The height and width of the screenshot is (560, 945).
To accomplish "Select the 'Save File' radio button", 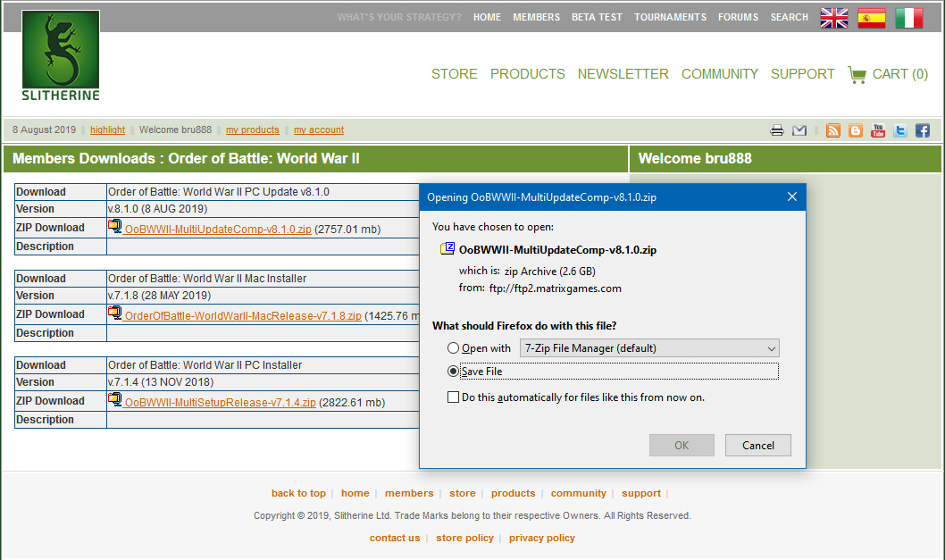I will click(x=454, y=371).
